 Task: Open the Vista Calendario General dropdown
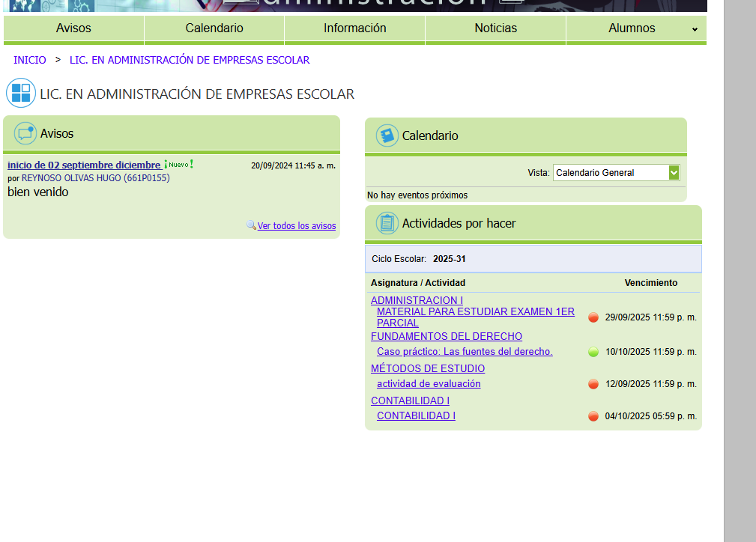[616, 172]
